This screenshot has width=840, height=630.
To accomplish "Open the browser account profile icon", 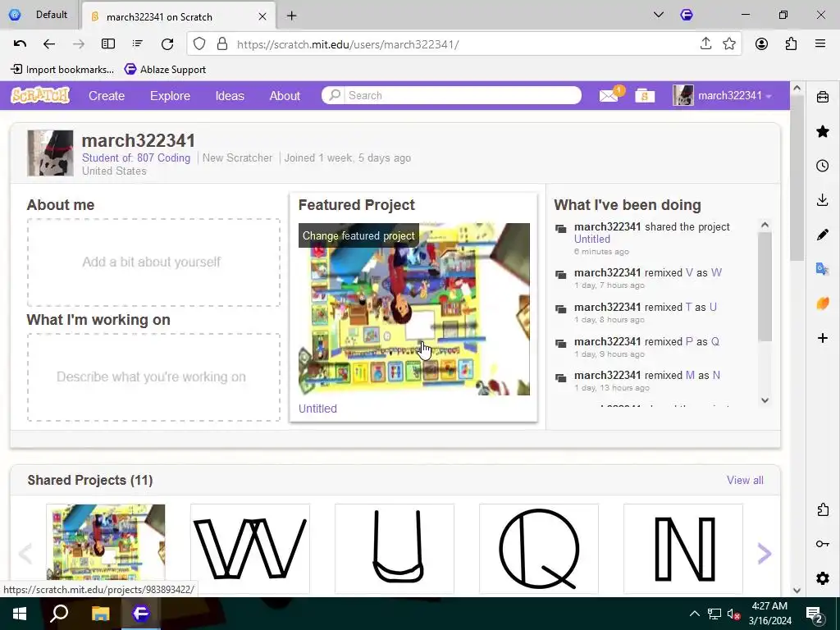I will [x=761, y=44].
